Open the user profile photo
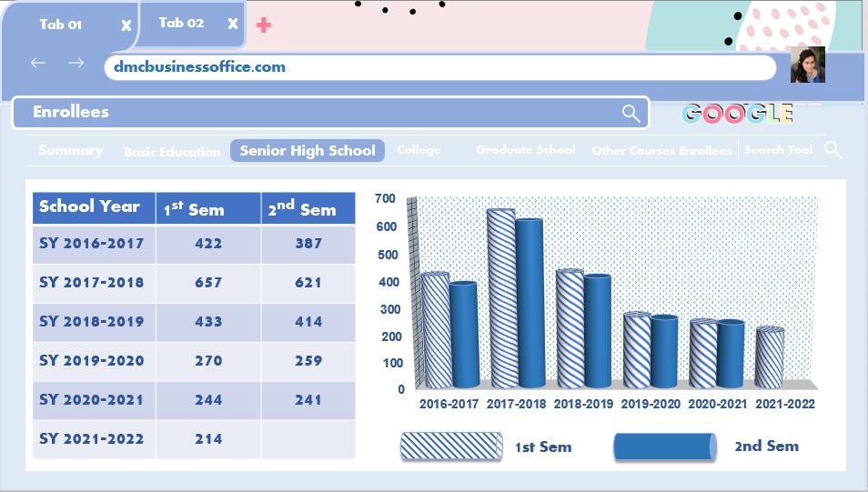The height and width of the screenshot is (492, 868). [x=808, y=65]
